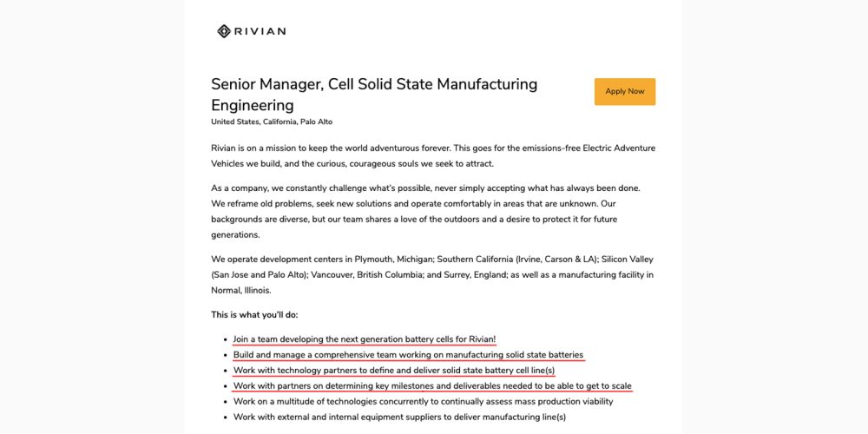Viewport: 868px width, 434px height.
Task: Select the 'Join a team developing' bullet
Action: [x=364, y=339]
